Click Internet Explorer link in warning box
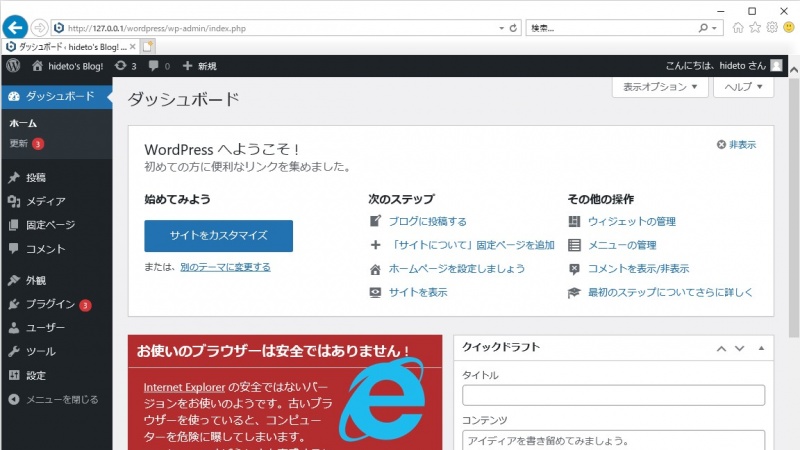The image size is (800, 450). click(184, 387)
